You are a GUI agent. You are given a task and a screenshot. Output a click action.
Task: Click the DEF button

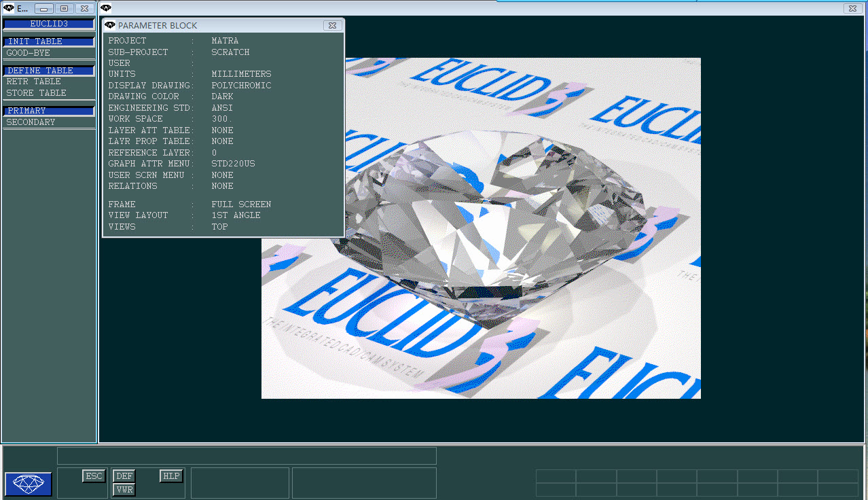124,476
